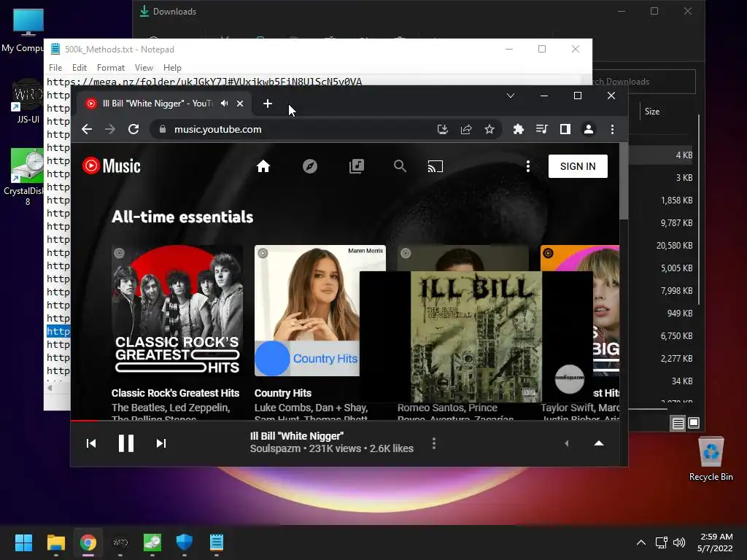Open Notepad File menu
The width and height of the screenshot is (747, 560).
click(55, 68)
